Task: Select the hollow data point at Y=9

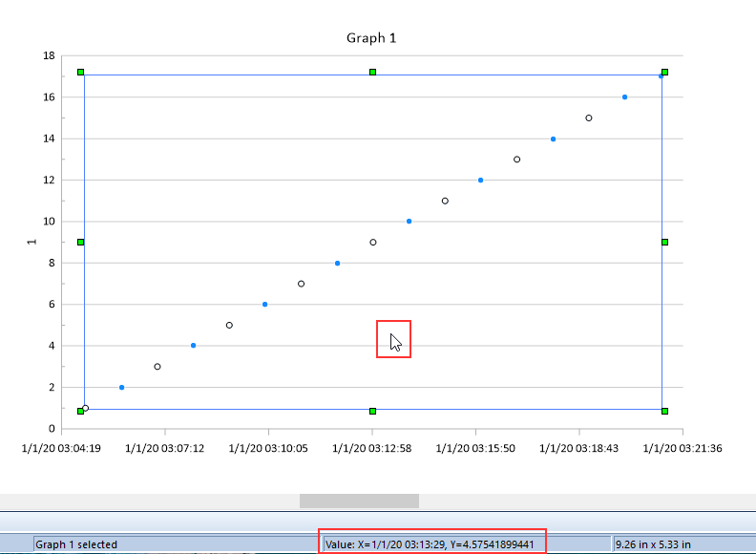Action: point(373,243)
